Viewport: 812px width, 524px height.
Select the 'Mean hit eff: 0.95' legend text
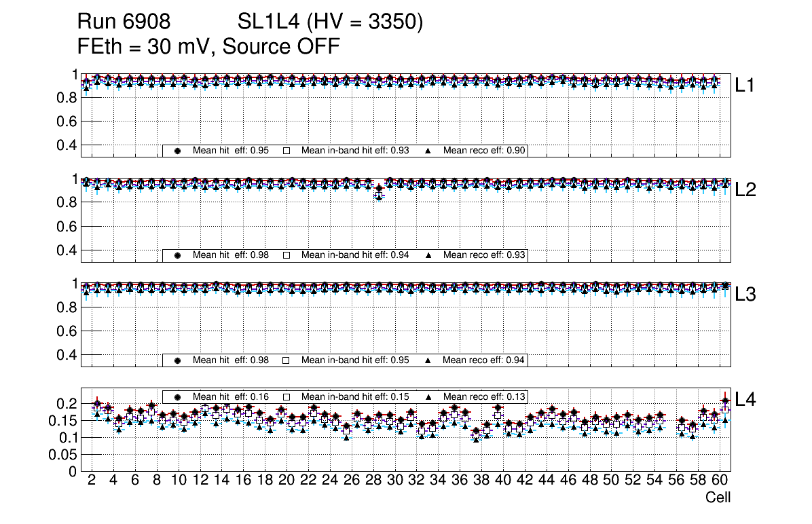229,151
